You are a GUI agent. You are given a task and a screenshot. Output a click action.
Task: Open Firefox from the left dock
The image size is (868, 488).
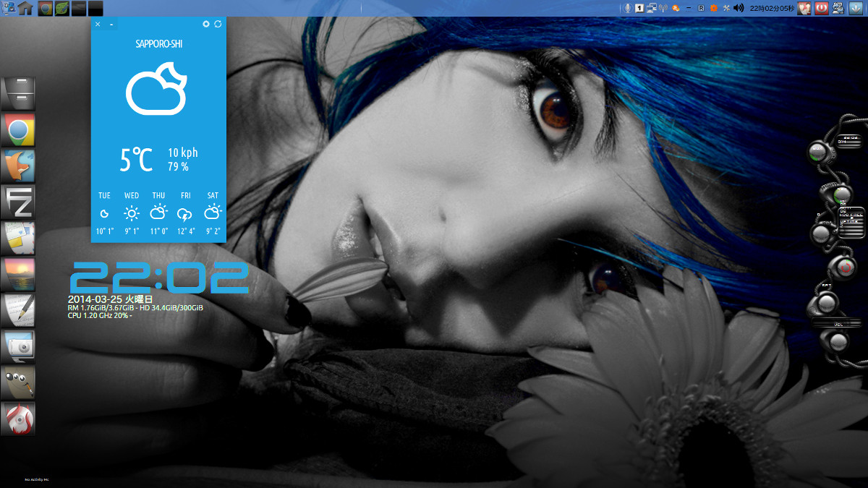coord(17,166)
